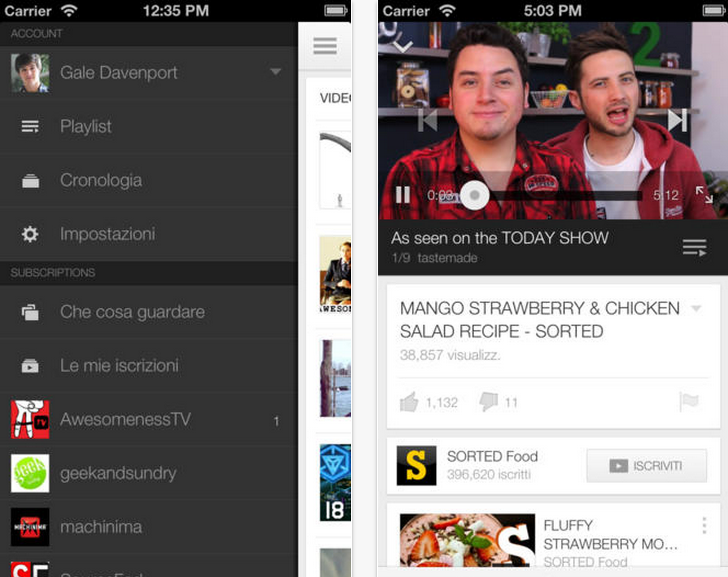Image resolution: width=728 pixels, height=577 pixels.
Task: Like the video with thumbs up
Action: pyautogui.click(x=409, y=402)
